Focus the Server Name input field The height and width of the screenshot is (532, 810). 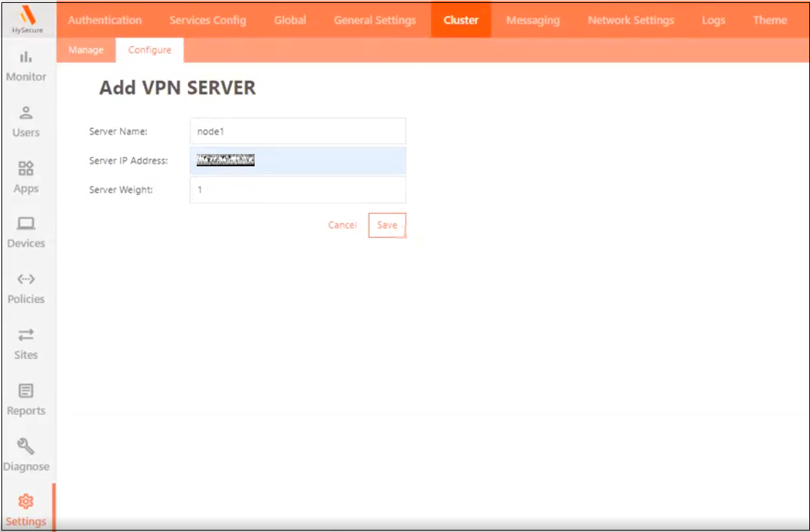(x=297, y=132)
